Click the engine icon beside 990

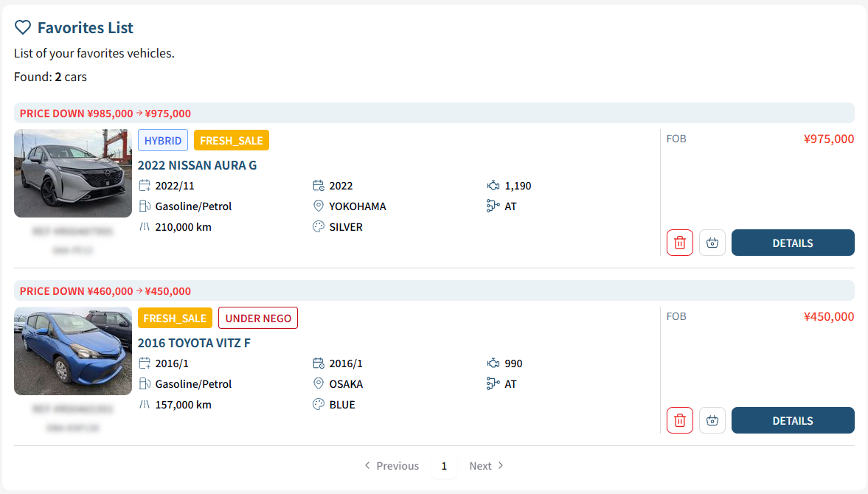point(493,363)
